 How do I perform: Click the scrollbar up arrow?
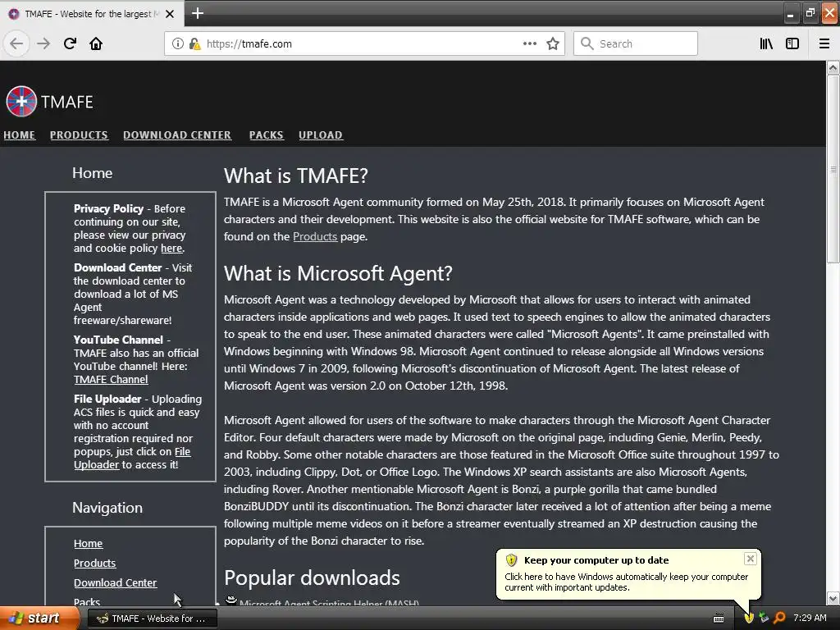(833, 67)
